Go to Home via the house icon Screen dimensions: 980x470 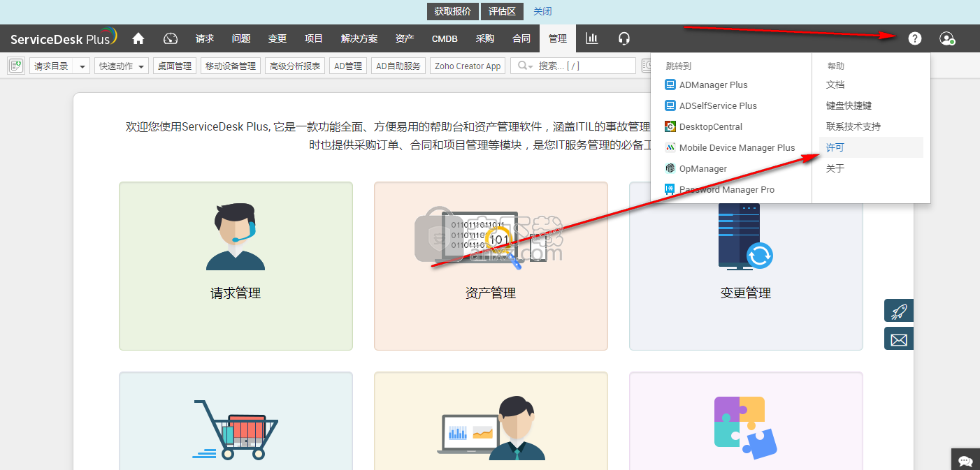tap(138, 38)
